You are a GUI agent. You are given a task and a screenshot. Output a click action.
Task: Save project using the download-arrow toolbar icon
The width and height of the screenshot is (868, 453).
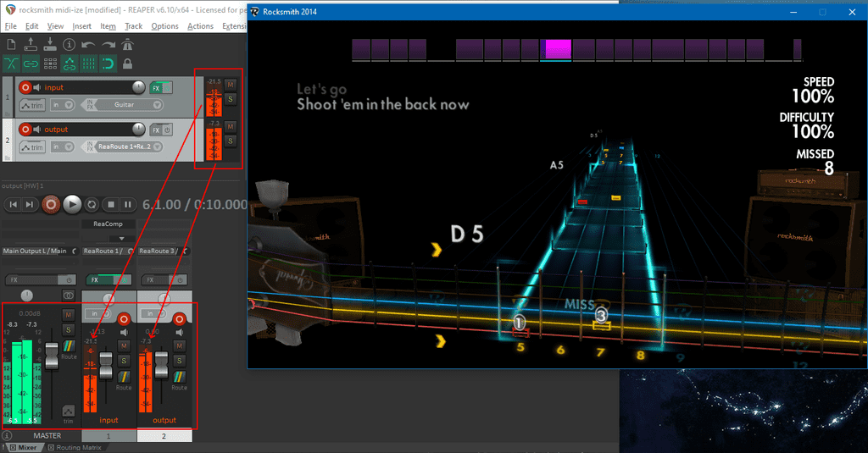tap(50, 44)
